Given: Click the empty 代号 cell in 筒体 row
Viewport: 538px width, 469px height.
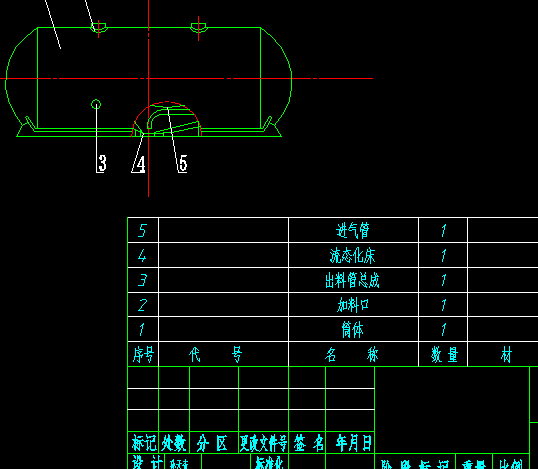Looking at the screenshot, I should [223, 329].
